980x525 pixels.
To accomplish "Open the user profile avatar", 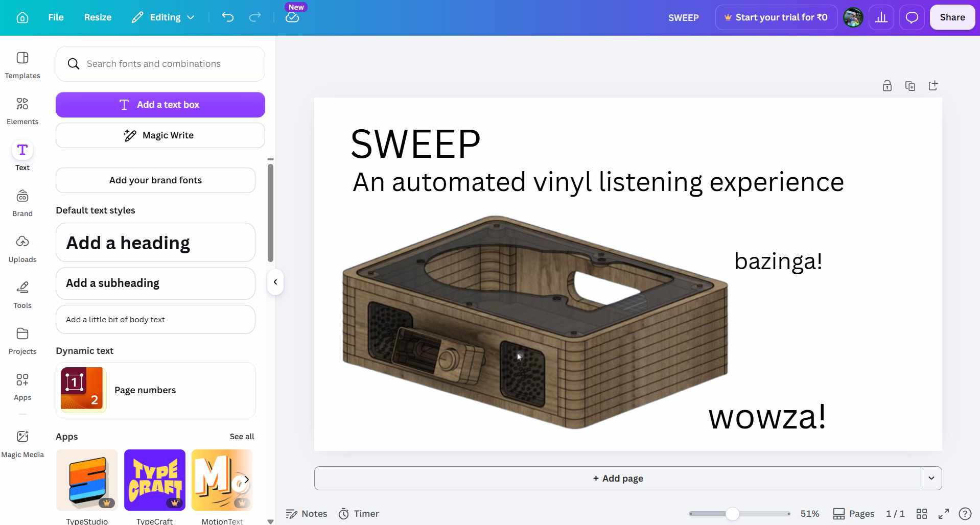I will pyautogui.click(x=853, y=17).
